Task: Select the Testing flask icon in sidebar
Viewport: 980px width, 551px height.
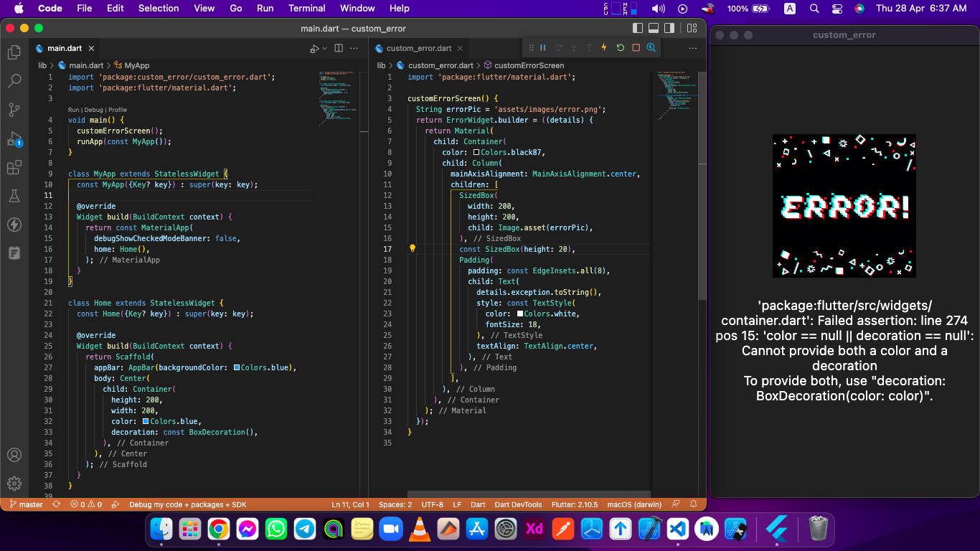Action: pyautogui.click(x=14, y=196)
